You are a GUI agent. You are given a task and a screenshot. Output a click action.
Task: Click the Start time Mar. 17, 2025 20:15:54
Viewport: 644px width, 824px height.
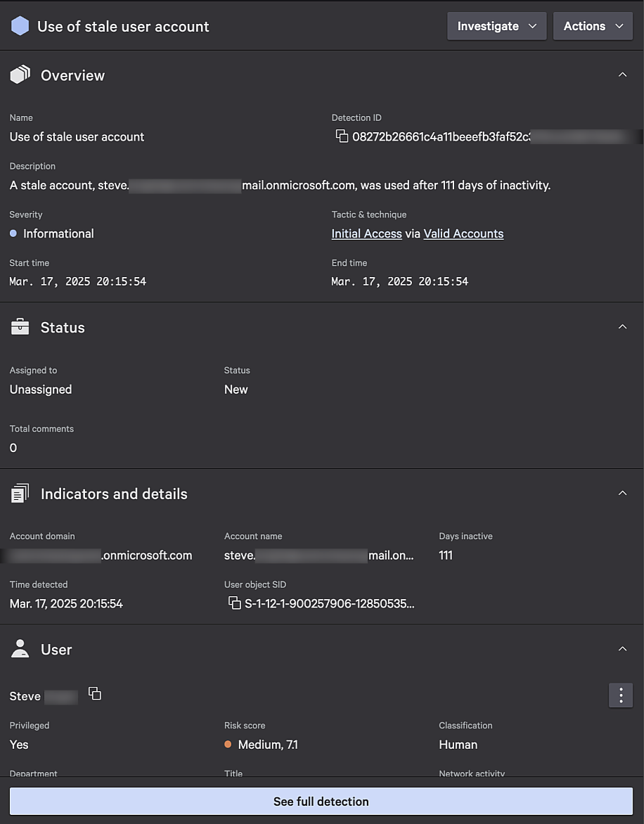tap(78, 282)
